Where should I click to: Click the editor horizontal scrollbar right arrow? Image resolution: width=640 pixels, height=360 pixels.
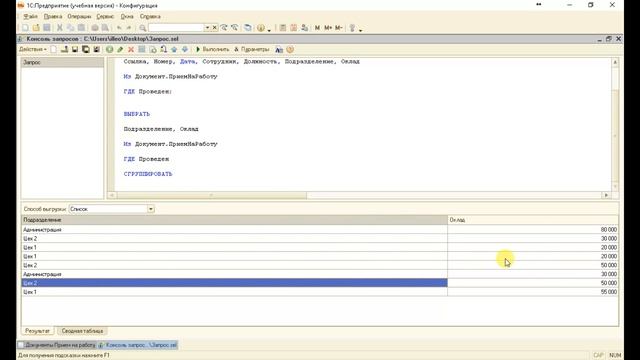[606, 196]
